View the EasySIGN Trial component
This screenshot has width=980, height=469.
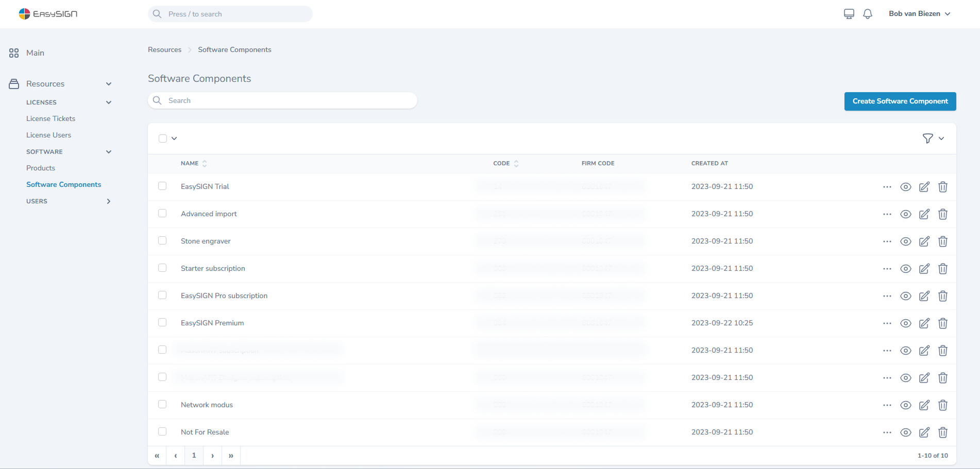(x=906, y=187)
